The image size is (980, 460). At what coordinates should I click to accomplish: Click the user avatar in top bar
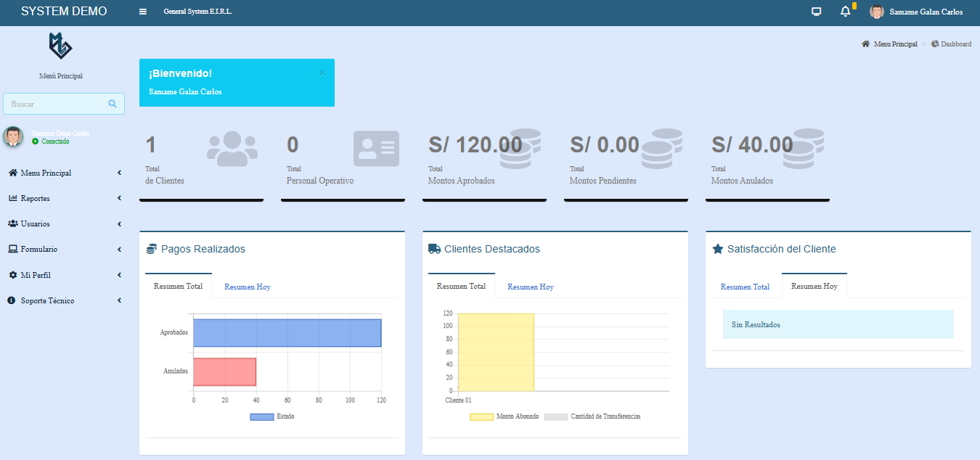click(877, 12)
